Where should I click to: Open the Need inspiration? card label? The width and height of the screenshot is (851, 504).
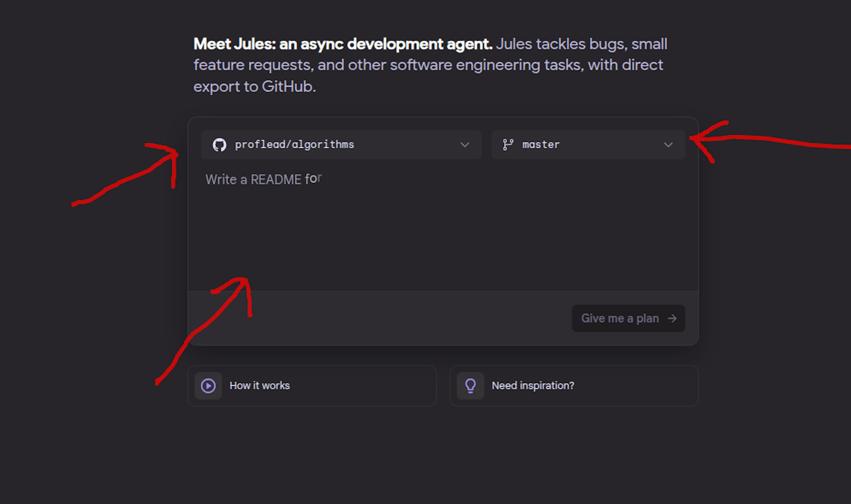coord(533,386)
